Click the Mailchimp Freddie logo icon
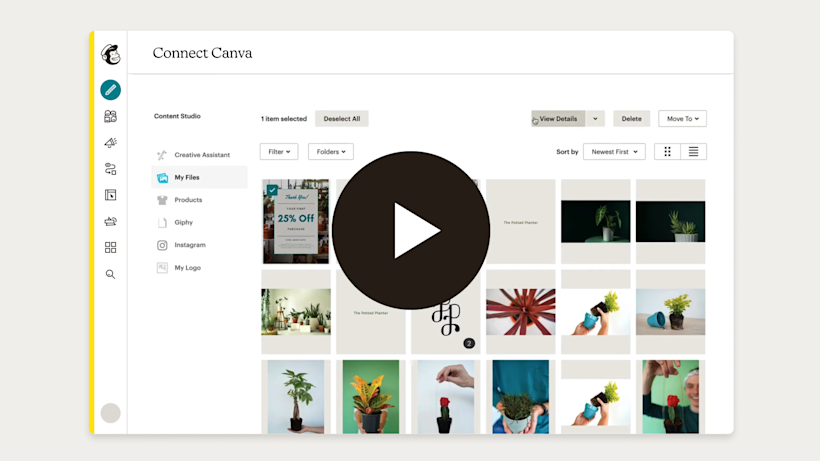Image resolution: width=820 pixels, height=461 pixels. click(x=111, y=55)
